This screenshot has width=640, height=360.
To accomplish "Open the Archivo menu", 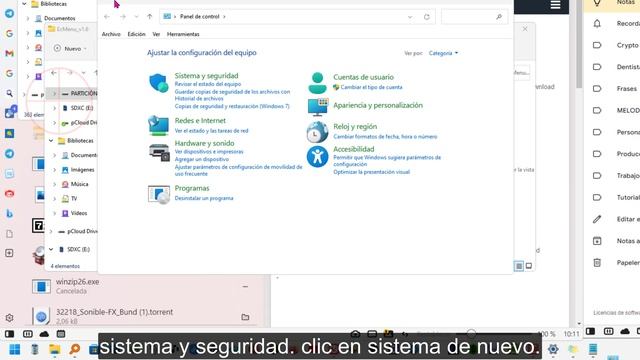I will coord(111,34).
